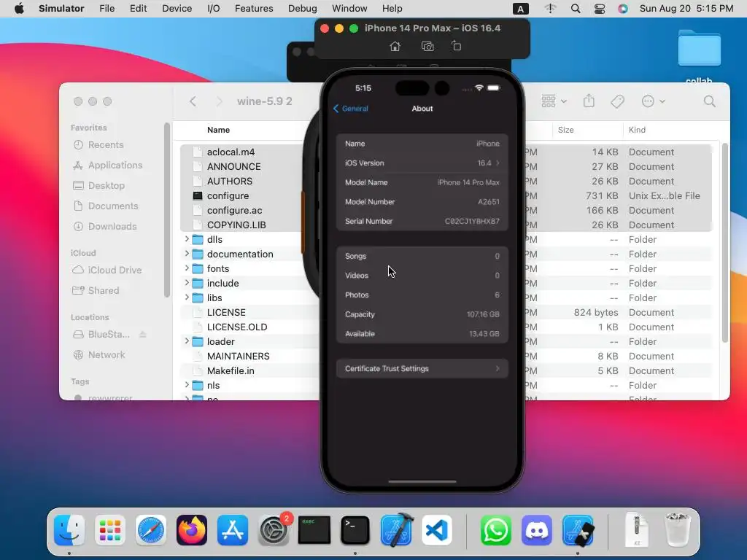Open the File menu

coord(107,9)
